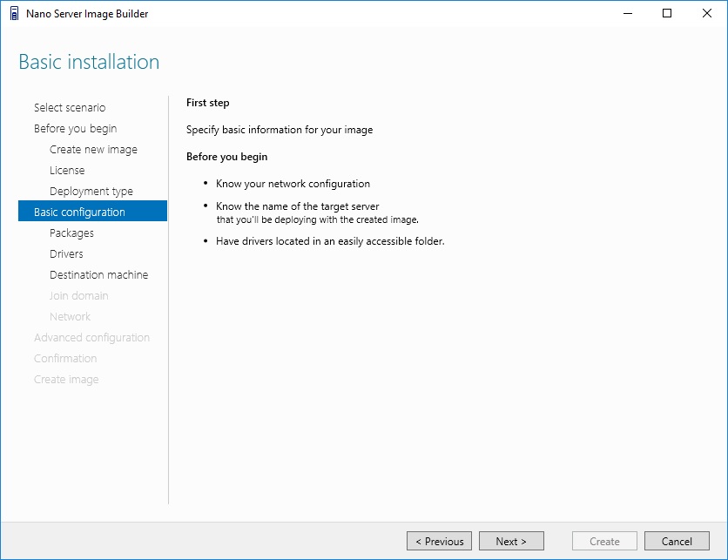Click the 'Have drivers located' bullet text

coord(330,241)
